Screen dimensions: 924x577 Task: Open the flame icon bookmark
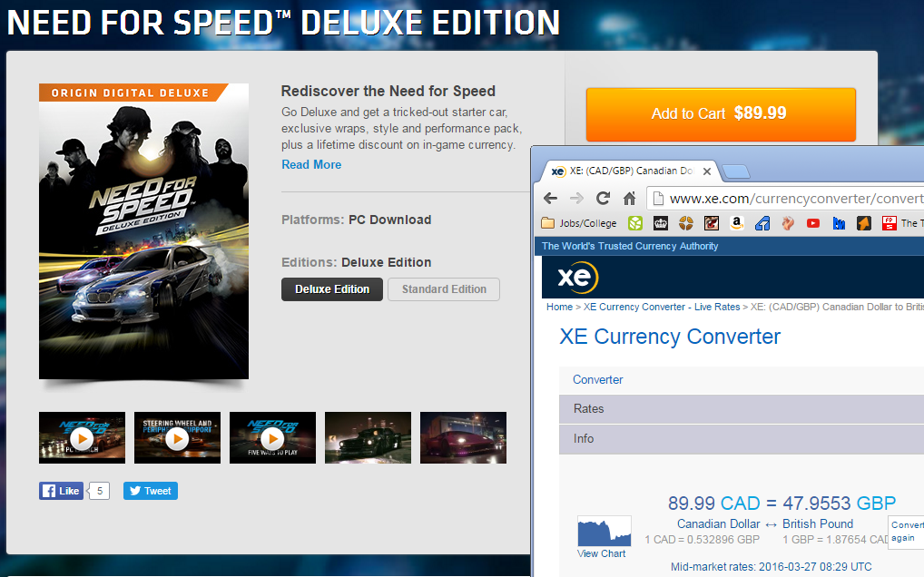(788, 223)
